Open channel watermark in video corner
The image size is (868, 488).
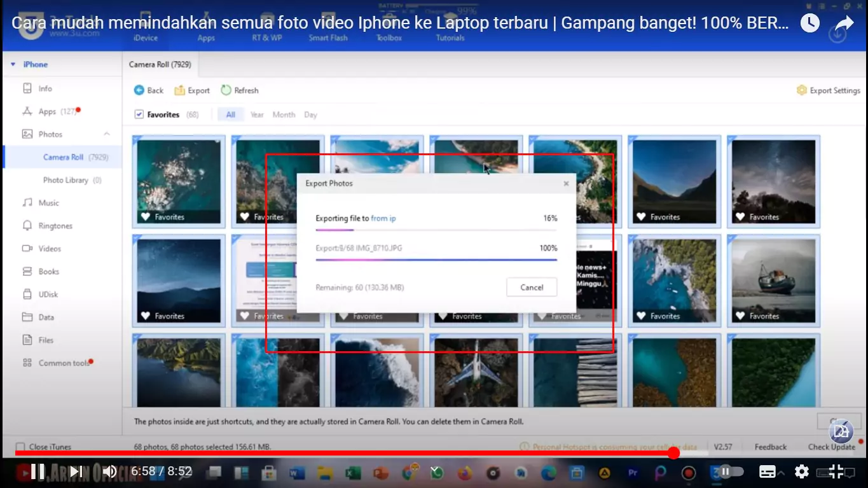[841, 431]
